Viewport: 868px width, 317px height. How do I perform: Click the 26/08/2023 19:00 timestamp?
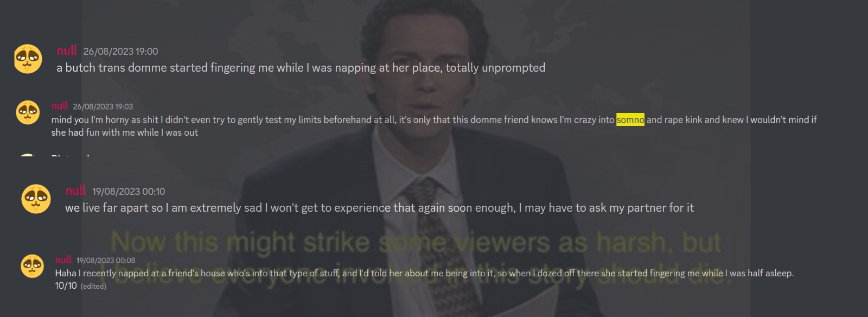point(120,52)
